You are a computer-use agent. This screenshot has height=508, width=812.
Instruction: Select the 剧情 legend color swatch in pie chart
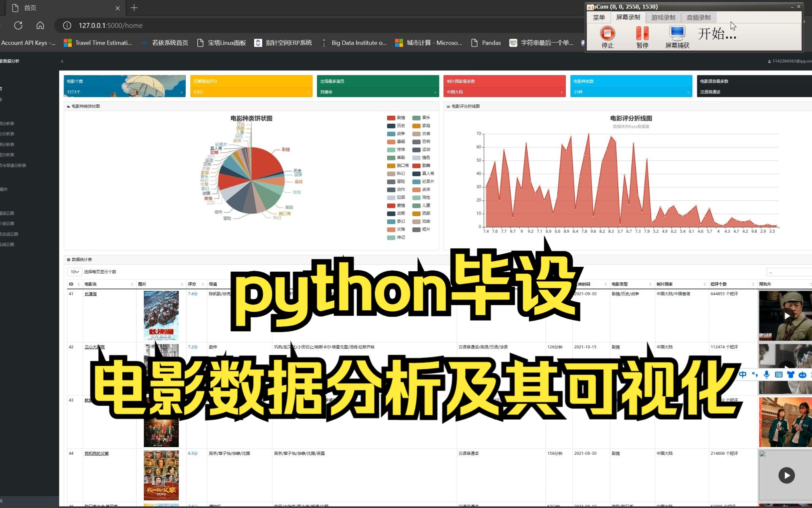pos(391,117)
